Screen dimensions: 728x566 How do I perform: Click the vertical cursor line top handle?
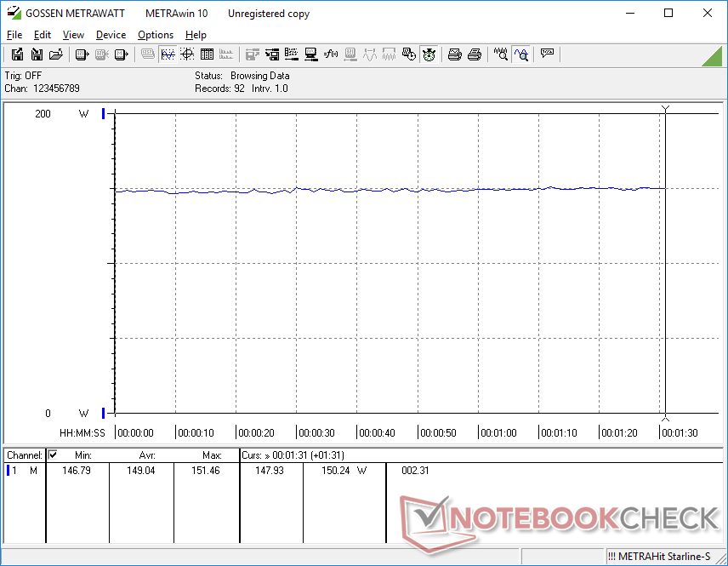(x=665, y=108)
